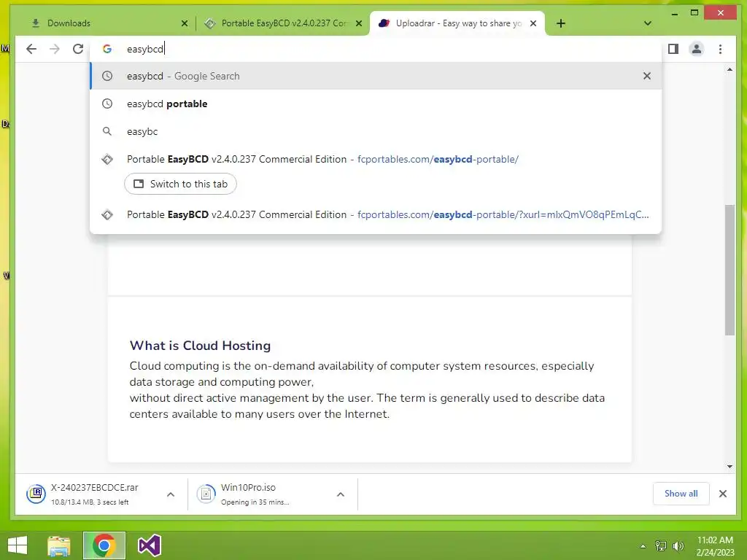747x560 pixels.
Task: Click the Chrome taskbar icon
Action: 104,545
